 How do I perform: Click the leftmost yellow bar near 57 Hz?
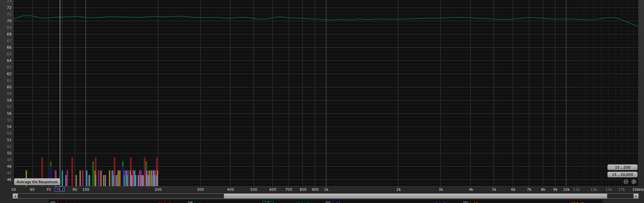[26, 178]
